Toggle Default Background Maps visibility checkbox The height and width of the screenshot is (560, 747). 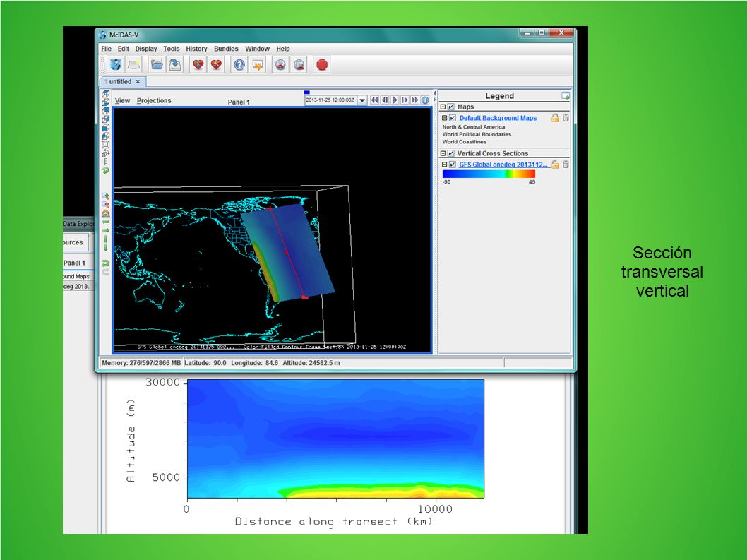coord(453,118)
